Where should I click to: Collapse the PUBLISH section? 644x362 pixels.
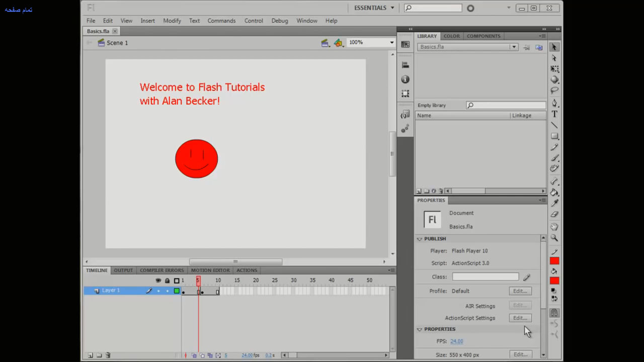[x=420, y=239]
